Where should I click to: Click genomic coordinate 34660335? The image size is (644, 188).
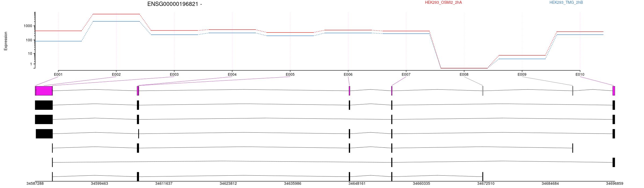[x=421, y=184]
